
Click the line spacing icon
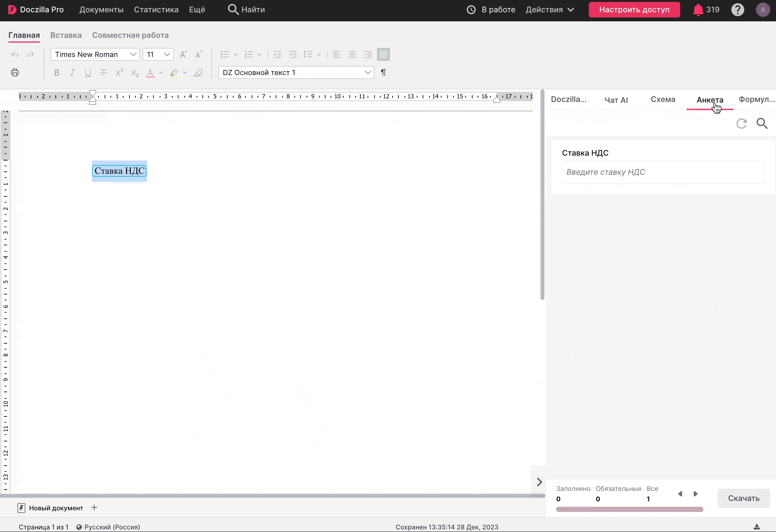coord(308,54)
